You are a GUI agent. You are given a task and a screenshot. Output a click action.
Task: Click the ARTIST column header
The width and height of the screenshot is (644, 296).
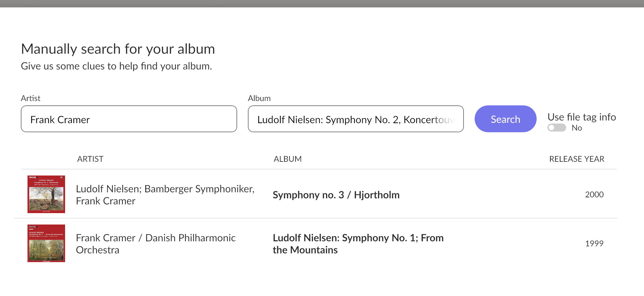90,159
